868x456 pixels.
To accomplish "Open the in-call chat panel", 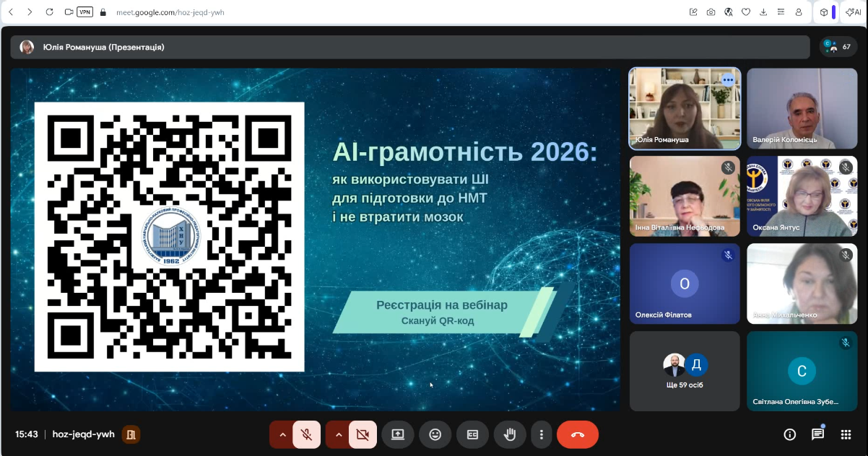I will (x=817, y=434).
